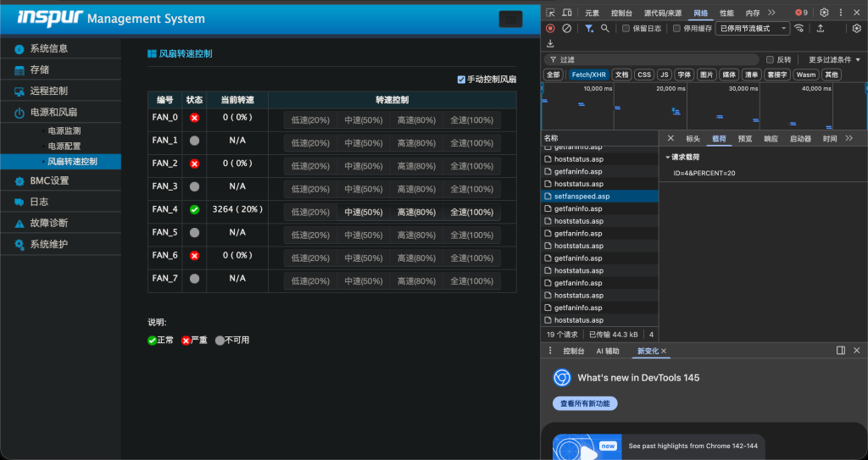Click the export HAR download icon
The image size is (868, 460).
point(550,43)
